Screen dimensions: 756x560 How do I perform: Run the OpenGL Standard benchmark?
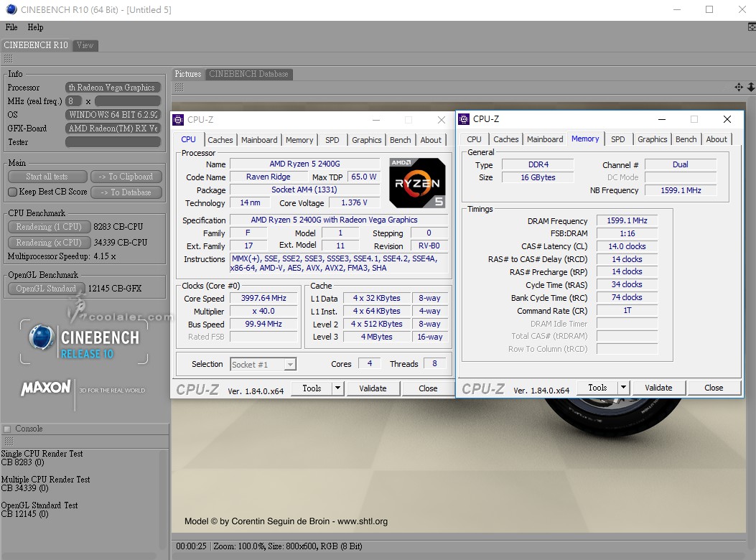tap(46, 289)
